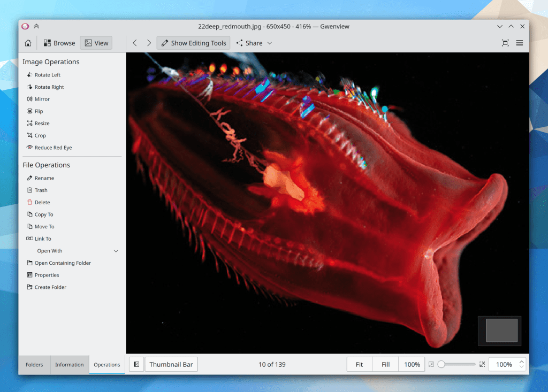Click the bird's-eye view navigator box
This screenshot has width=548, height=392.
[501, 330]
